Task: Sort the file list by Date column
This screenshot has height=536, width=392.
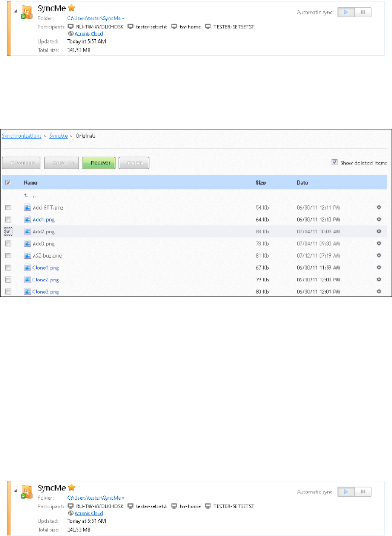Action: [302, 183]
